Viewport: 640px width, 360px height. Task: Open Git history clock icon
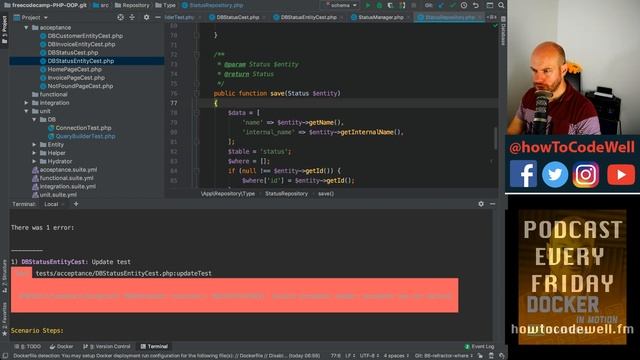coord(464,5)
